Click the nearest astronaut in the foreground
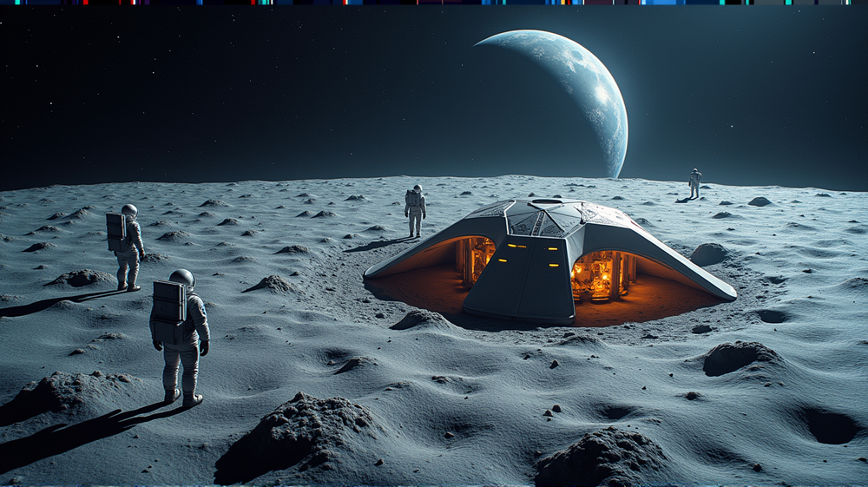868x487 pixels. (180, 334)
